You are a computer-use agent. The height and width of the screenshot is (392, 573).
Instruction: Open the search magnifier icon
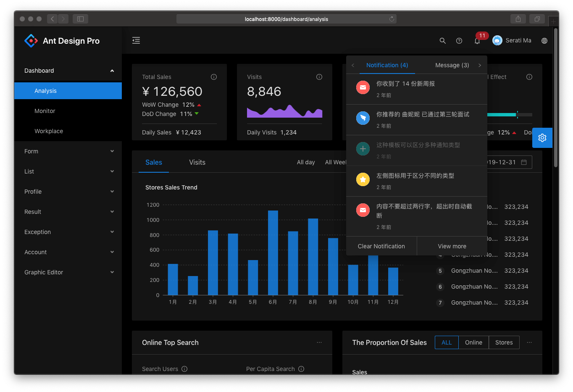[442, 41]
